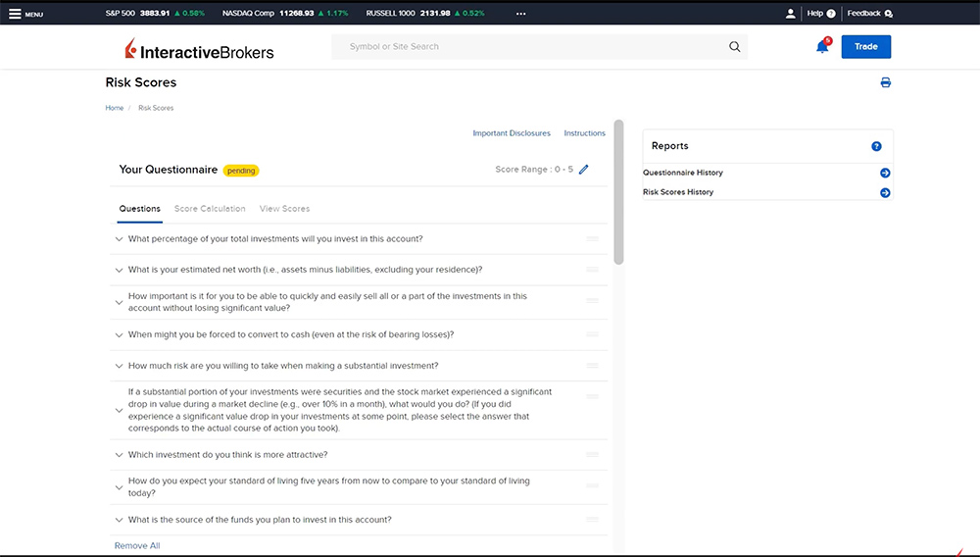Viewport: 980px width, 557px height.
Task: Click the Reports help question icon
Action: (x=876, y=146)
